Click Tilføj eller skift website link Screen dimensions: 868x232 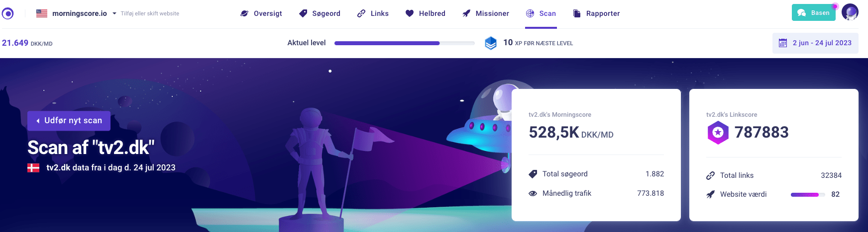(150, 13)
